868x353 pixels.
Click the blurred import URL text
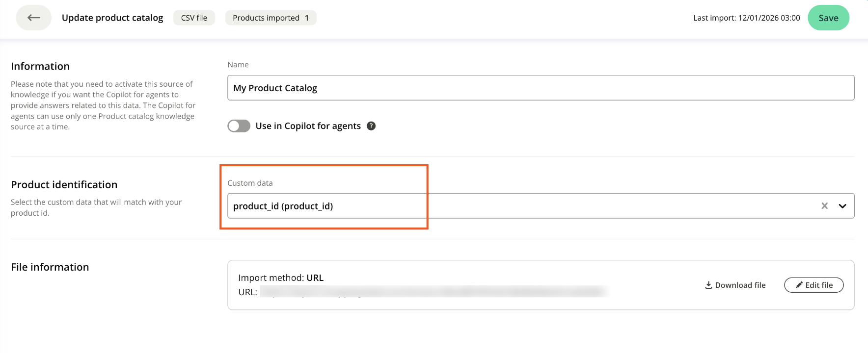point(432,292)
